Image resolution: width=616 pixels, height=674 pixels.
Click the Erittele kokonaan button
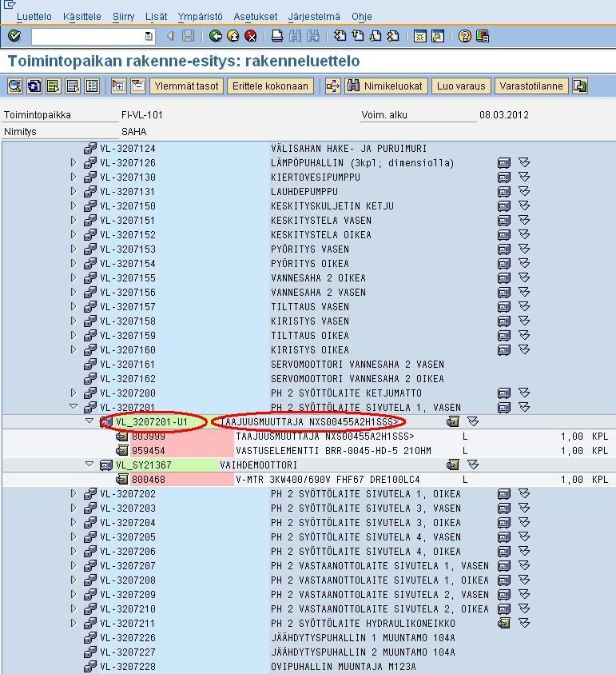(270, 86)
